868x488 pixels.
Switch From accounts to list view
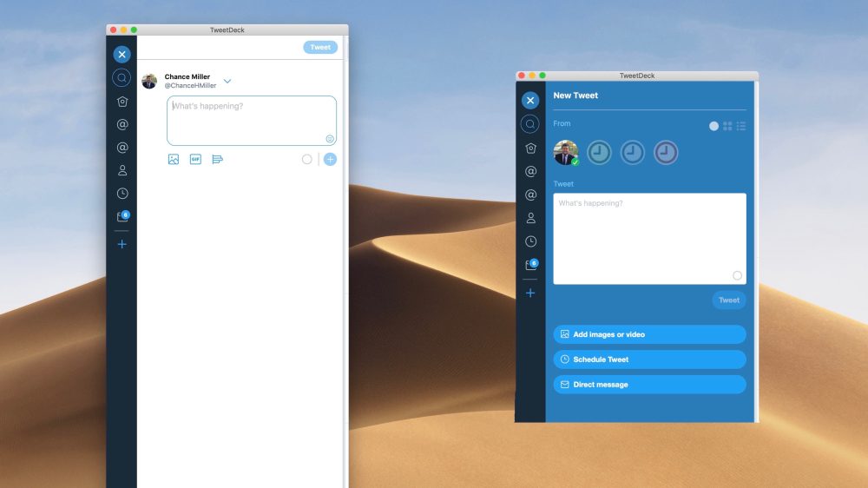coord(741,126)
